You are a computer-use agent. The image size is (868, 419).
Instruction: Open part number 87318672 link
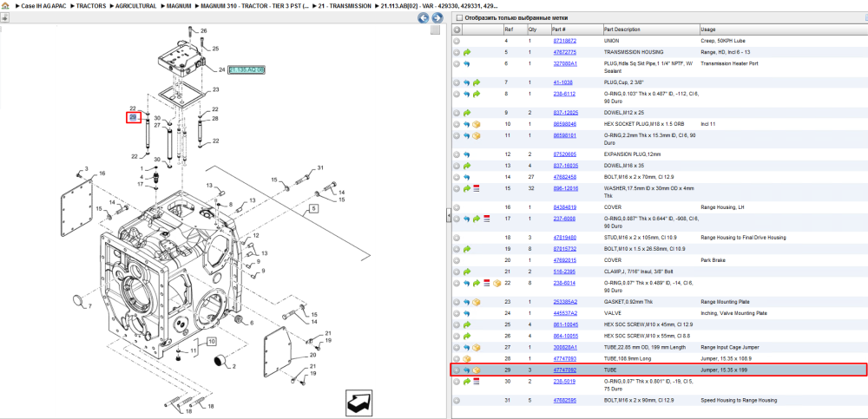click(565, 41)
